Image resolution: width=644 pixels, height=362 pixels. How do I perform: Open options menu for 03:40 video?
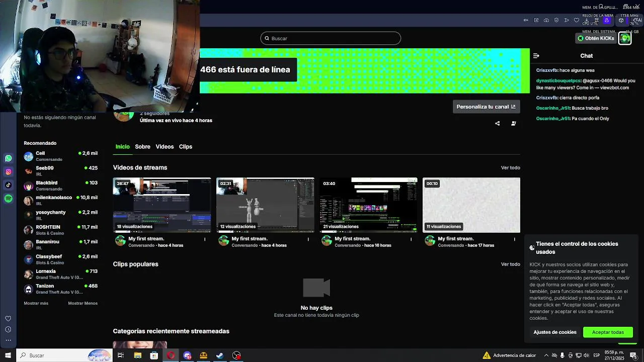411,239
